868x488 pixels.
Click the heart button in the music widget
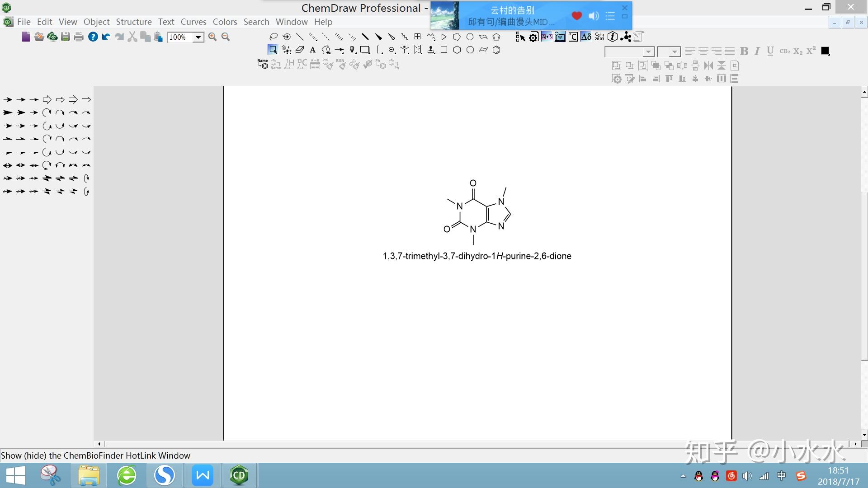576,16
